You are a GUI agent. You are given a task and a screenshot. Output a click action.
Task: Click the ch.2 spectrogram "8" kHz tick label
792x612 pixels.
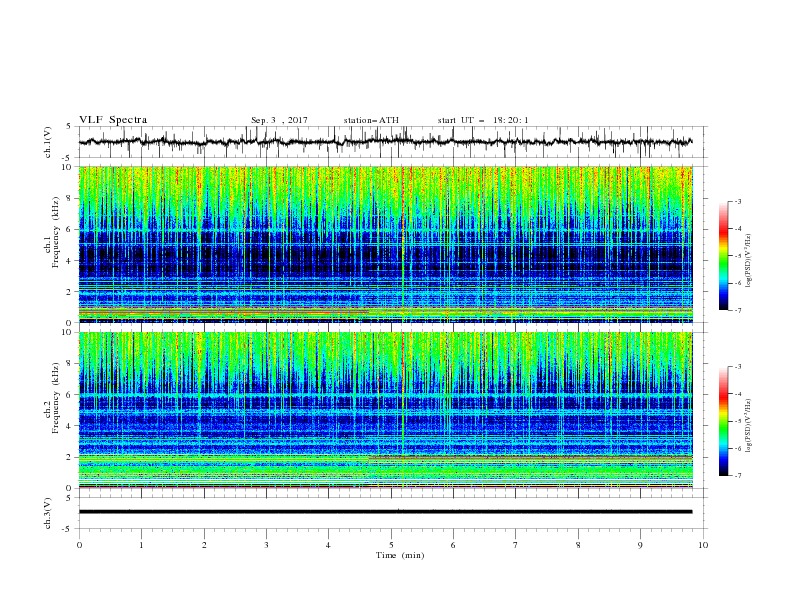tap(70, 364)
